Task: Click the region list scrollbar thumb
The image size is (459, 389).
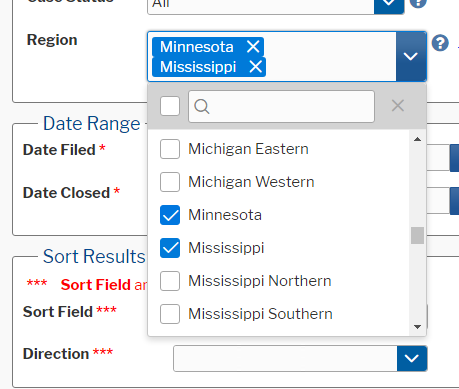Action: [x=417, y=236]
